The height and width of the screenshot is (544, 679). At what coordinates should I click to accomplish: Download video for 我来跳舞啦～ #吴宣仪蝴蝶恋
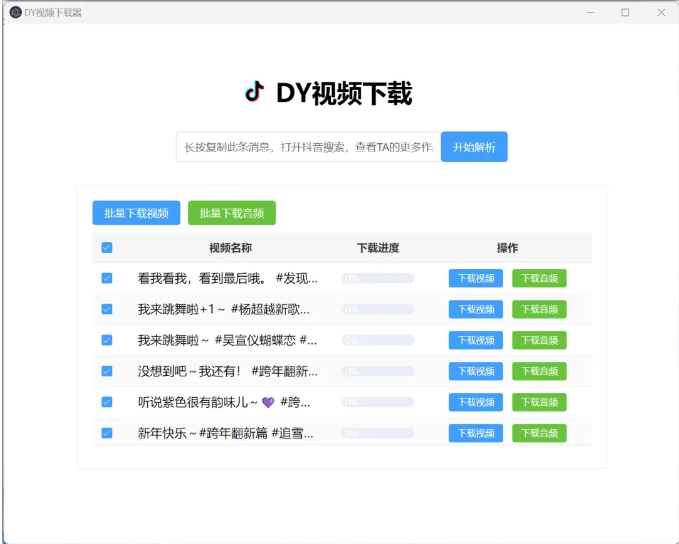click(476, 340)
